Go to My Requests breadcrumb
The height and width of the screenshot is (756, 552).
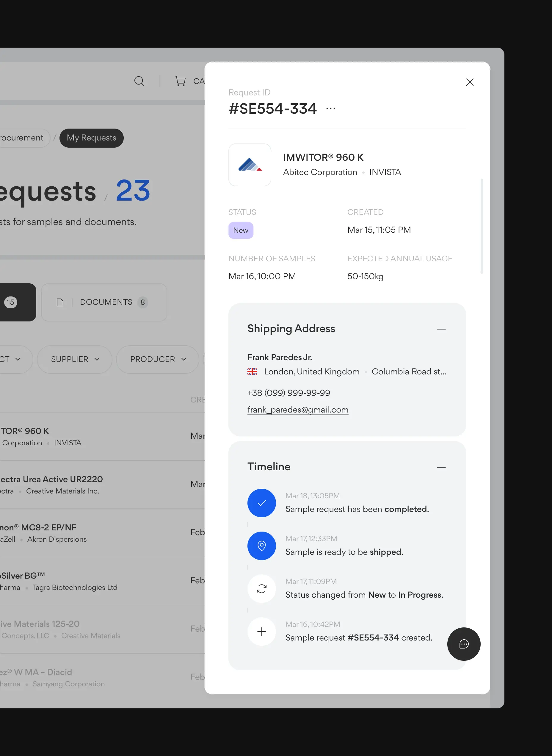point(91,138)
